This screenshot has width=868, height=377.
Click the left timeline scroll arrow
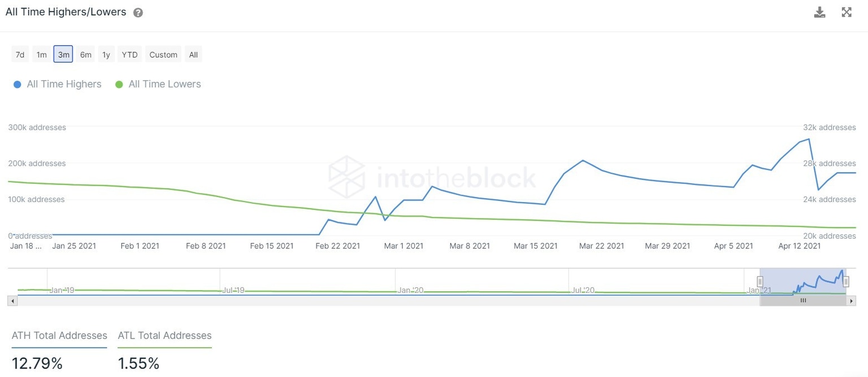click(12, 301)
